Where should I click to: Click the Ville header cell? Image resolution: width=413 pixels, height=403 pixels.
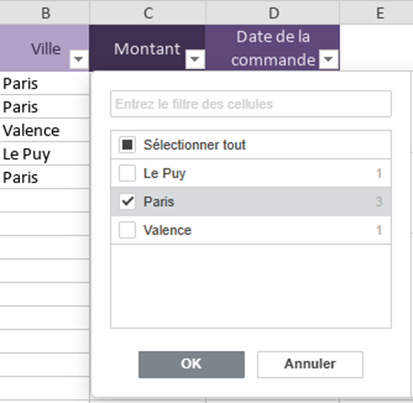[x=44, y=48]
